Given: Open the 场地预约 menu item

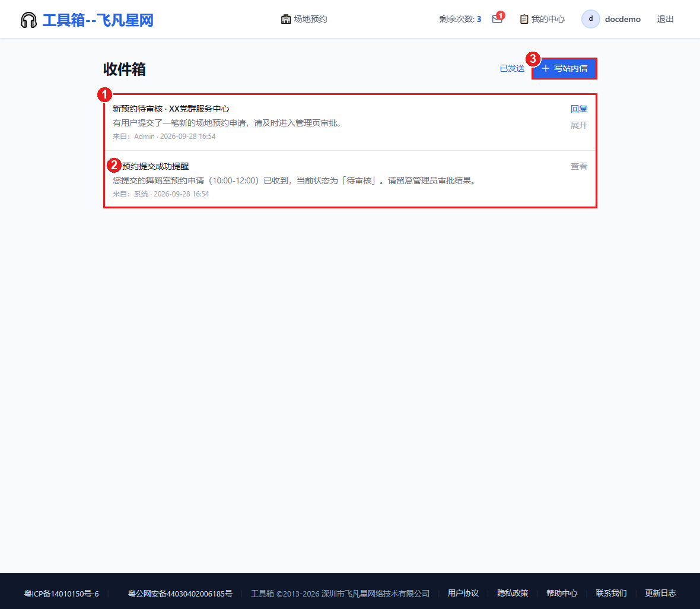Looking at the screenshot, I should [304, 19].
